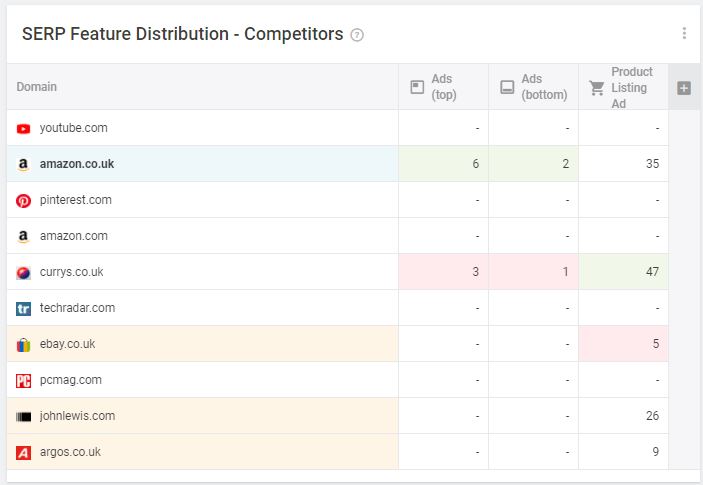Click the ebay.co.uk shopping bag favicon

[23, 344]
